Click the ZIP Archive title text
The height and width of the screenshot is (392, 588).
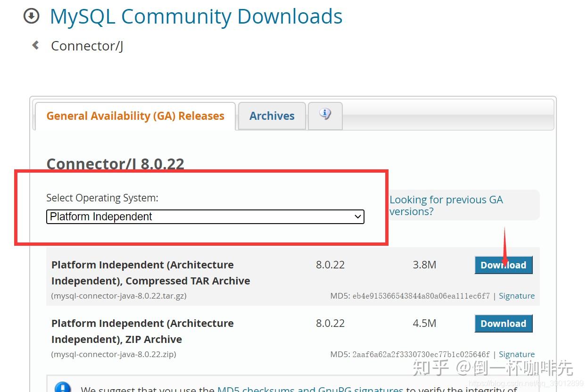142,331
